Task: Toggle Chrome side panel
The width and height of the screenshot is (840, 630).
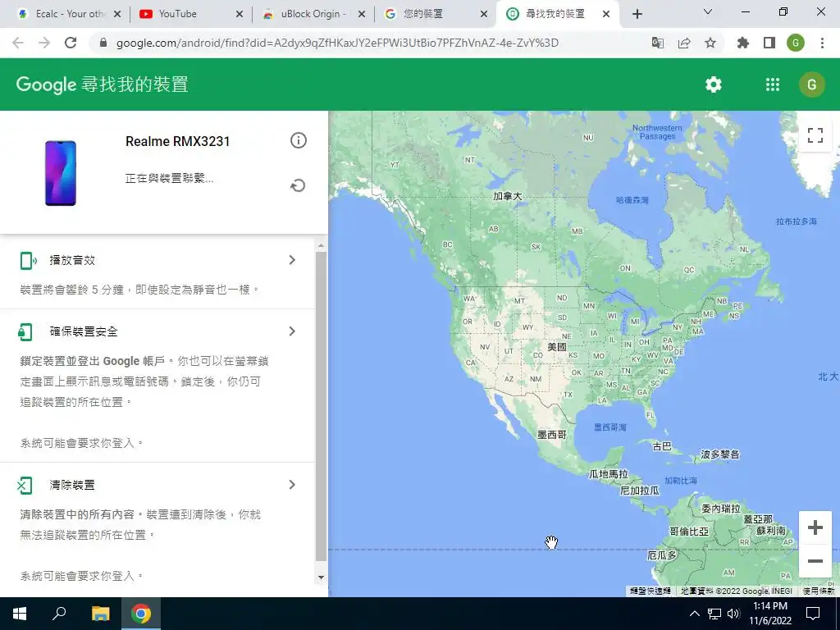Action: 769,43
